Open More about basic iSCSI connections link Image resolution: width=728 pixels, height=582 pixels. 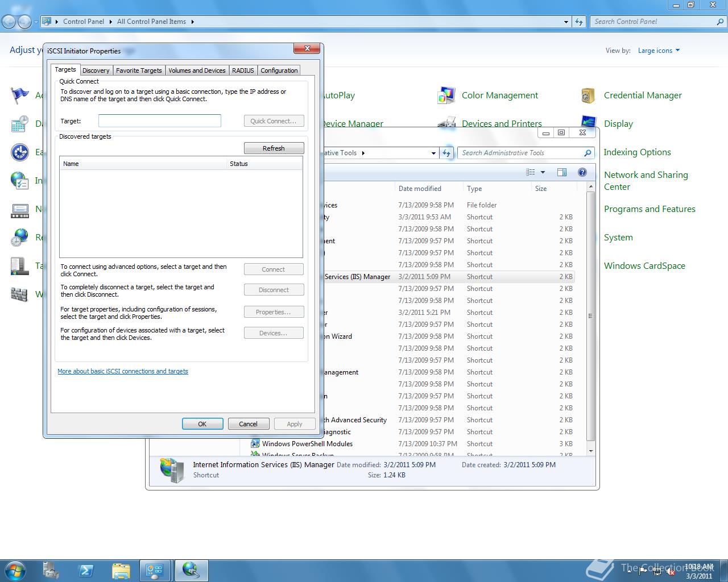pos(123,371)
